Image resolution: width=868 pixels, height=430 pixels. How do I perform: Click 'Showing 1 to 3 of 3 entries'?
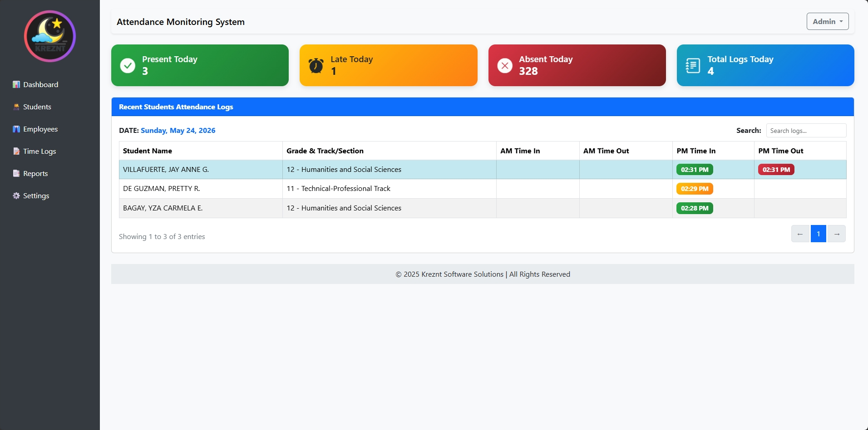(162, 236)
